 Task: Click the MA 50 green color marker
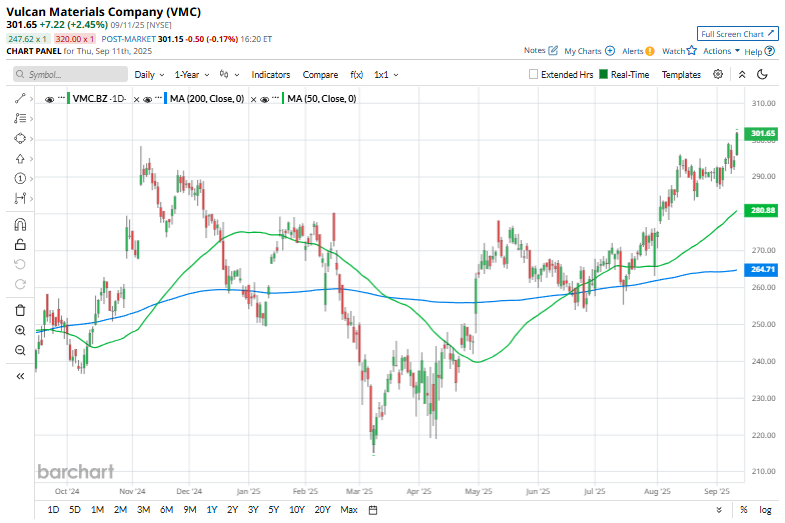tap(283, 99)
